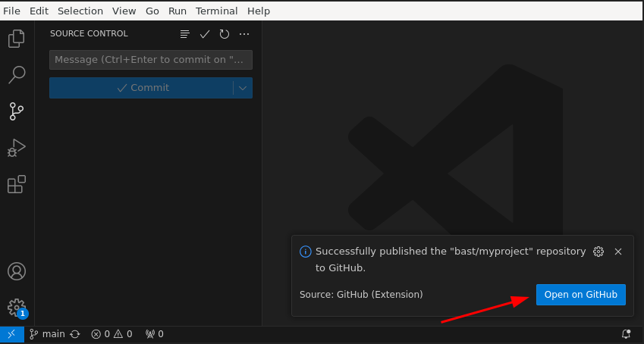This screenshot has height=344, width=644.
Task: Click the commit message input field
Action: point(150,60)
